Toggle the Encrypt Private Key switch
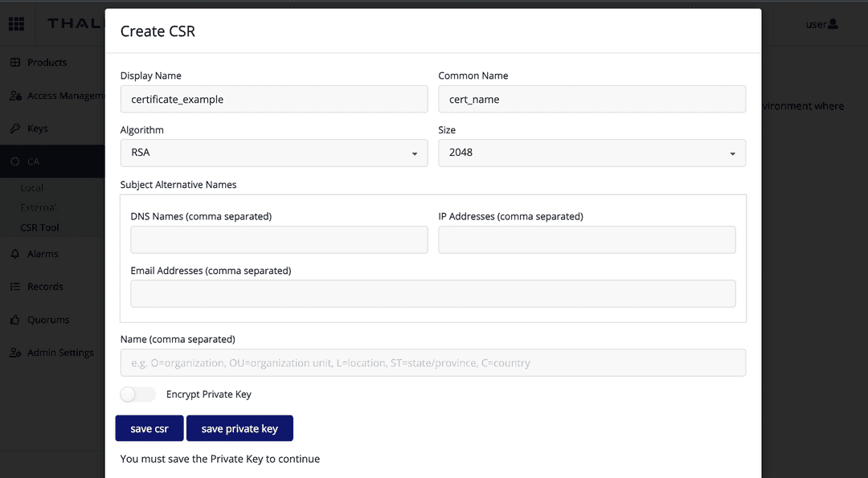 pos(138,394)
